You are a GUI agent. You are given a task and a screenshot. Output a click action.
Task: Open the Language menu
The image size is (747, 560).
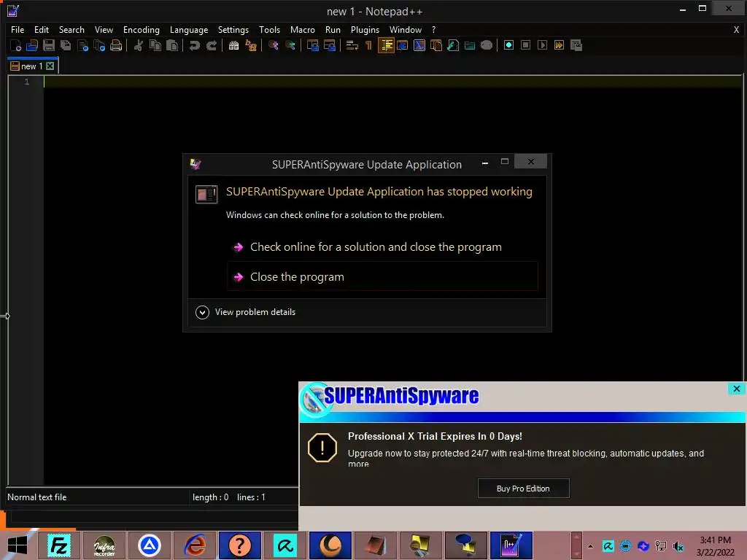pos(189,29)
